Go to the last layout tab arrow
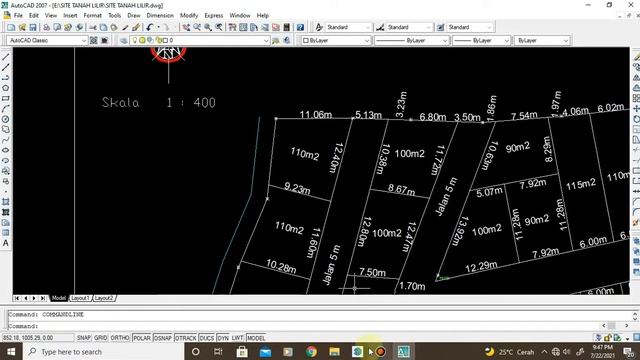This screenshot has width=640, height=360. point(43,298)
